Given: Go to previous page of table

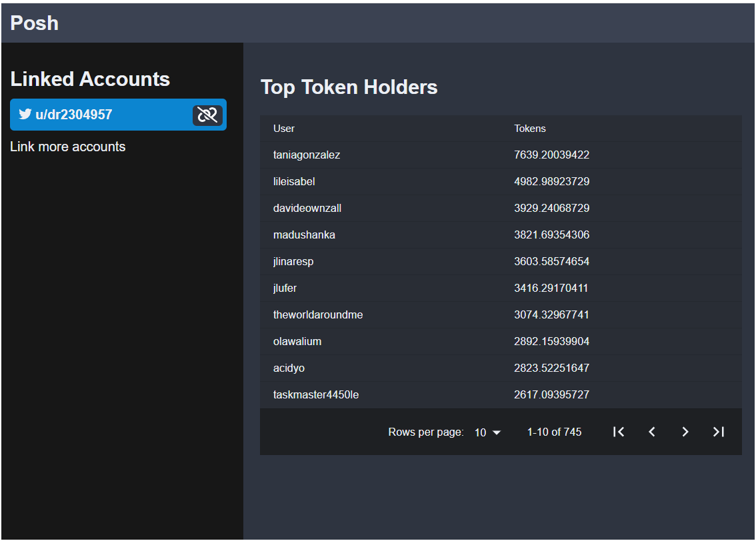Looking at the screenshot, I should (652, 432).
